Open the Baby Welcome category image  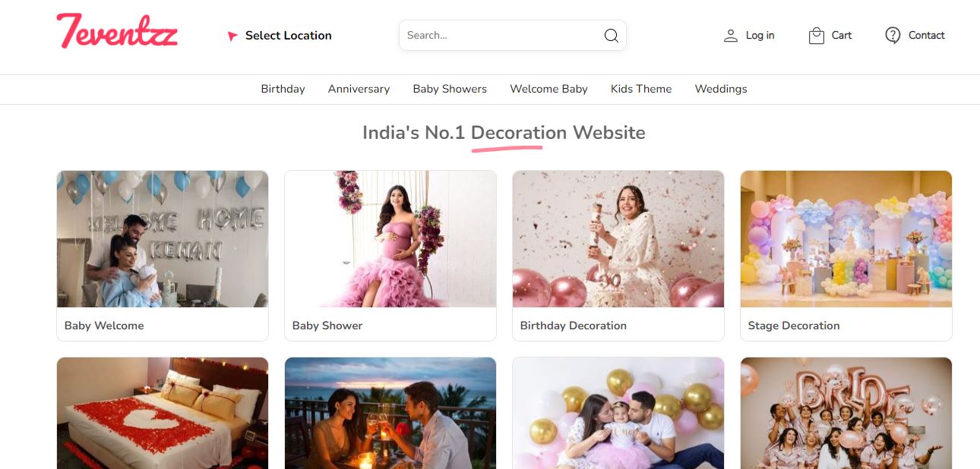click(x=163, y=239)
